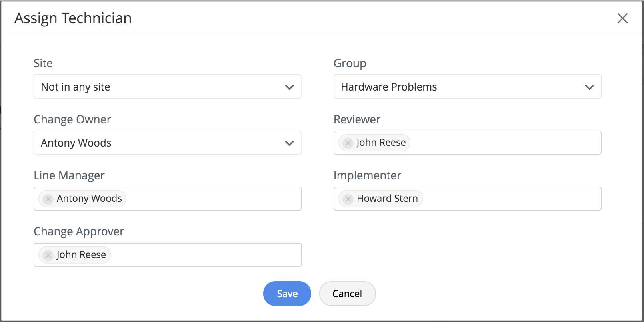Select the Hardware Problems combo box
This screenshot has width=644, height=322.
pos(468,87)
